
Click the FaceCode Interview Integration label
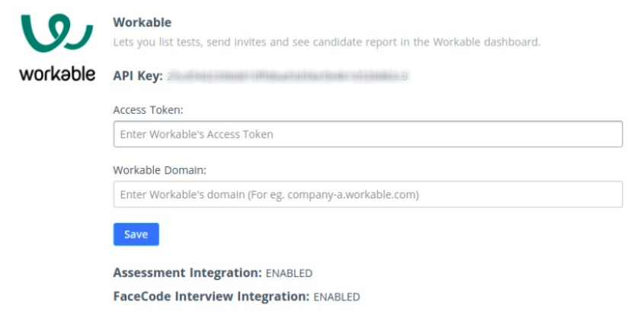211,297
